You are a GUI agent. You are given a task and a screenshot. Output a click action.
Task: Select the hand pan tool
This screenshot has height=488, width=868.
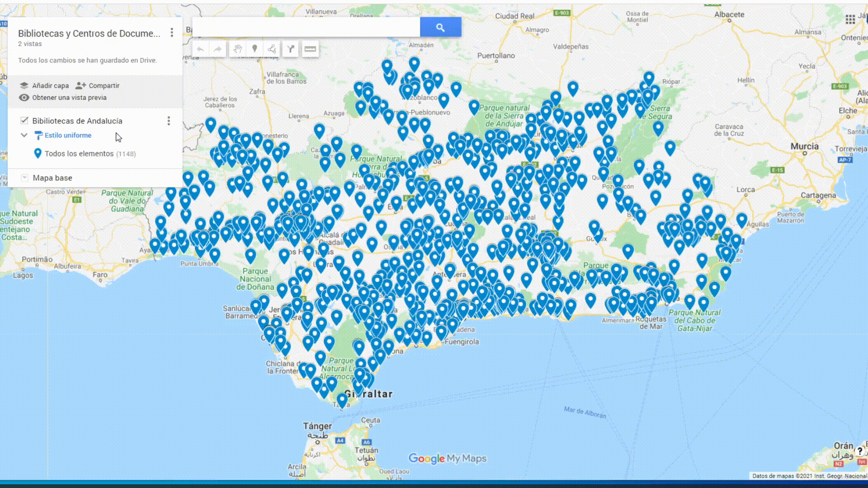tap(237, 49)
